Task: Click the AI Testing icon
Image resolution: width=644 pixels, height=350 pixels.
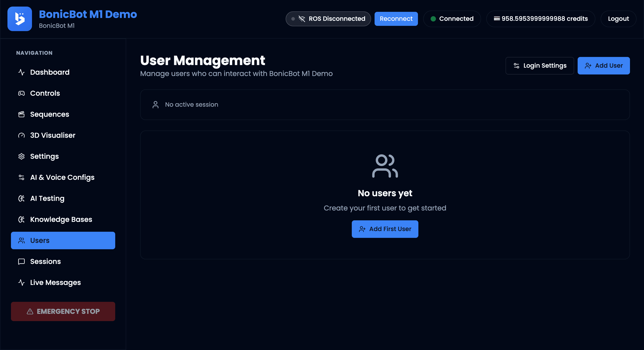Action: pyautogui.click(x=21, y=198)
